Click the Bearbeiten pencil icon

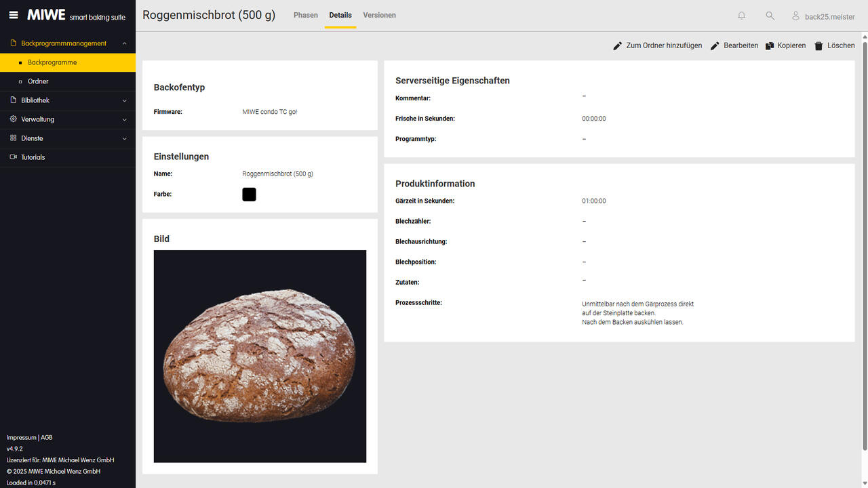[715, 46]
